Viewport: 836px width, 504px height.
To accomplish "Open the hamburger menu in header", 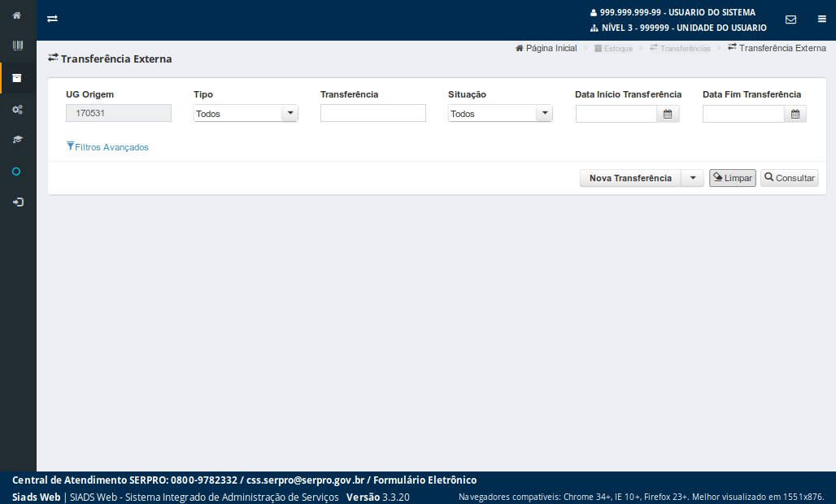I will pos(821,20).
